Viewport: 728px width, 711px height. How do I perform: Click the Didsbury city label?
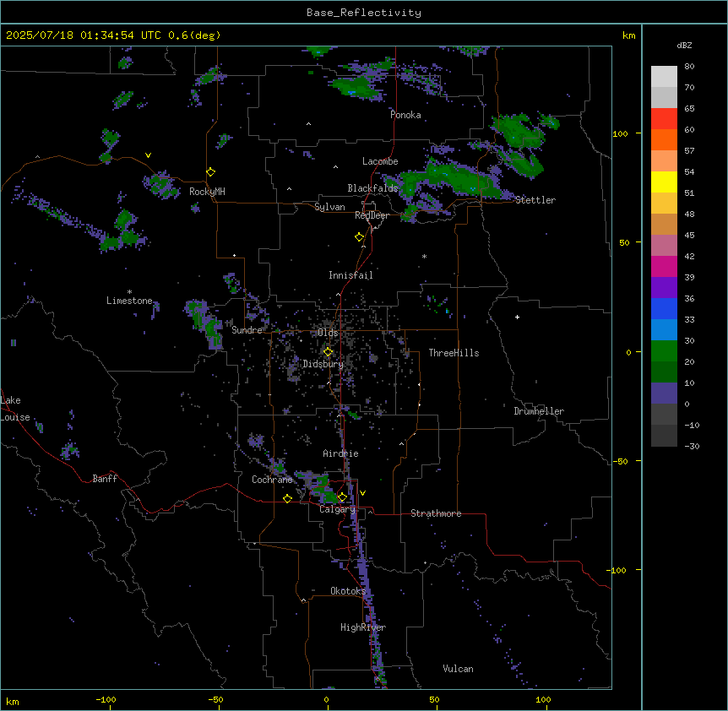coord(323,364)
